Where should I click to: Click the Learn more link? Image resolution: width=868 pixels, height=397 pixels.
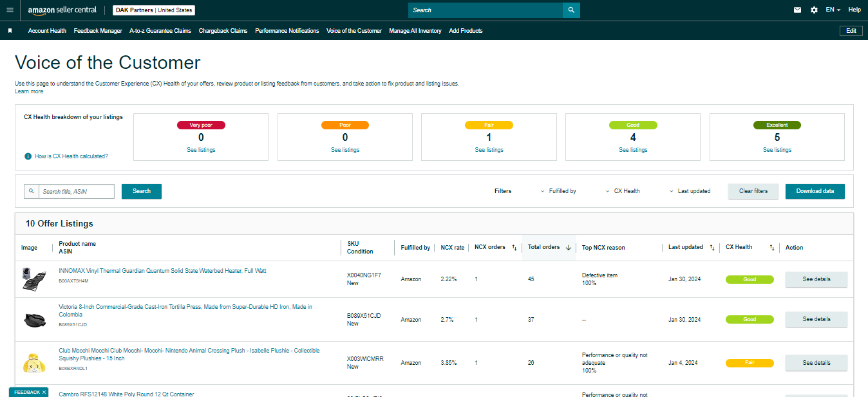point(29,91)
